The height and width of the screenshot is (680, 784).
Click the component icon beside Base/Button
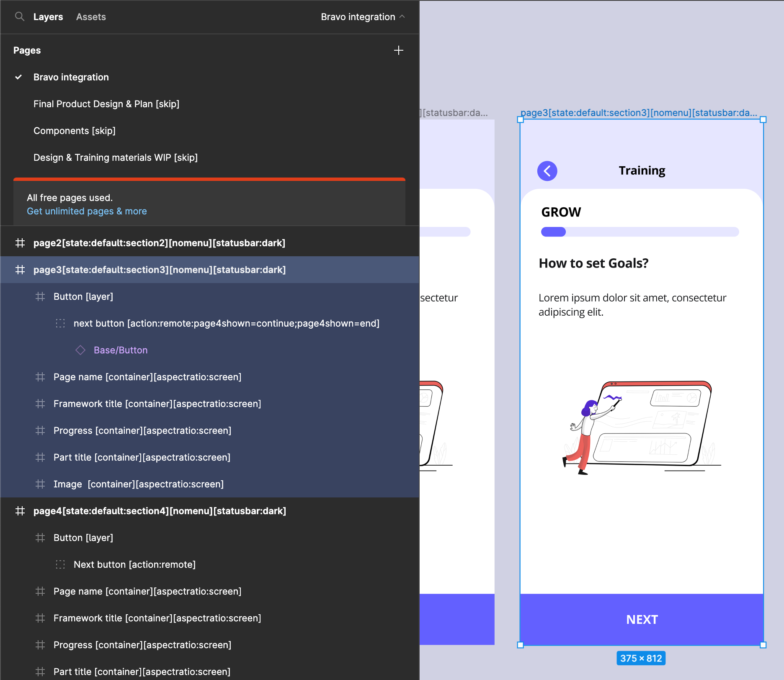tap(80, 350)
